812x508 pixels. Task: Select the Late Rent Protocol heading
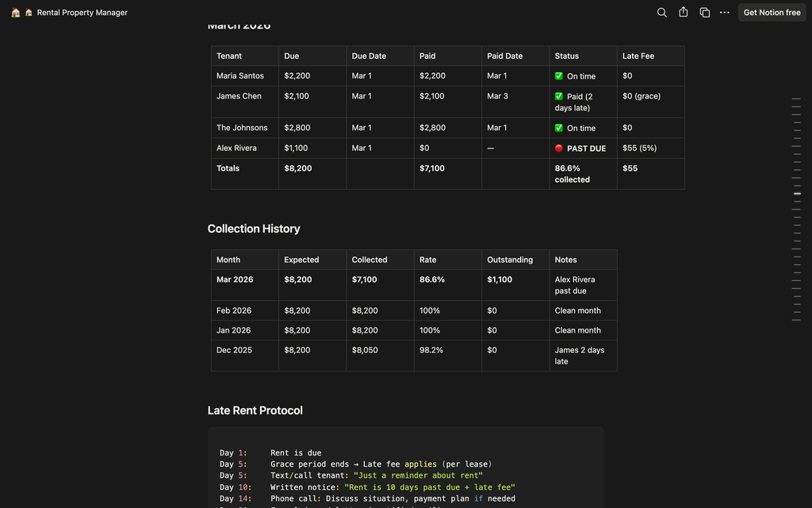[x=255, y=410]
